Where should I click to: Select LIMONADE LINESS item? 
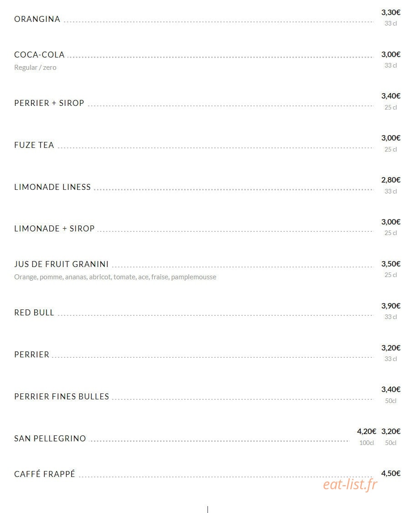click(x=52, y=187)
